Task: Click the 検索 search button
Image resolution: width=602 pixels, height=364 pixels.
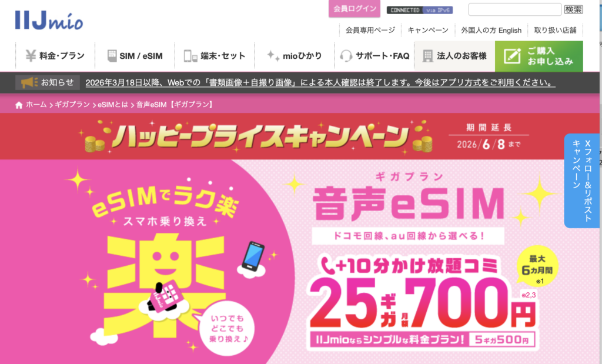Action: pos(573,9)
